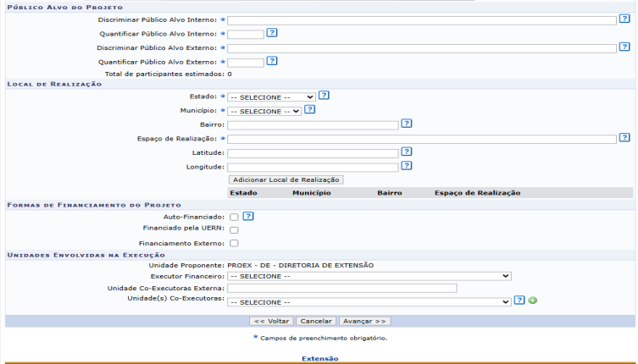The width and height of the screenshot is (638, 364).
Task: Show help for Estado field
Action: (324, 96)
